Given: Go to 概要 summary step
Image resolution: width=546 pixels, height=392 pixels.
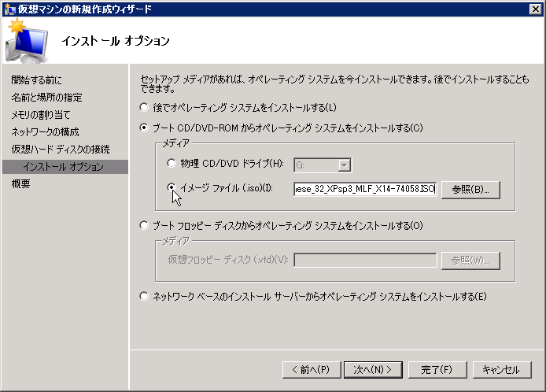Looking at the screenshot, I should point(21,183).
